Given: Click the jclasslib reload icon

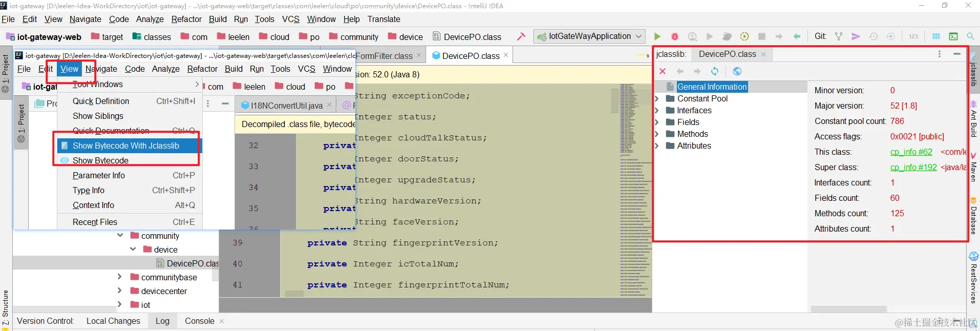Looking at the screenshot, I should point(715,71).
